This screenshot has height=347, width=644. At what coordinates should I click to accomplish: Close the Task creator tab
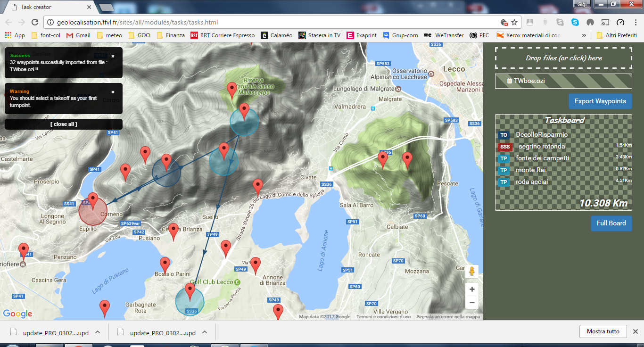pos(90,7)
